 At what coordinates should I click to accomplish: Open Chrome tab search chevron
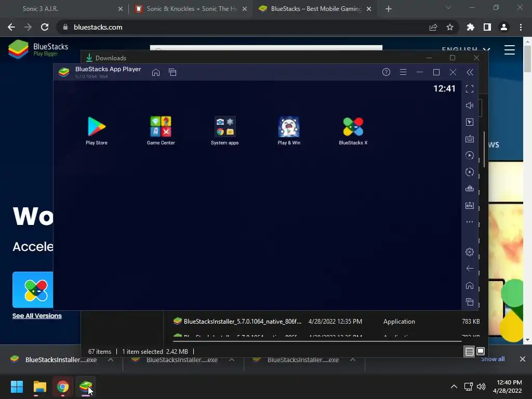click(448, 7)
